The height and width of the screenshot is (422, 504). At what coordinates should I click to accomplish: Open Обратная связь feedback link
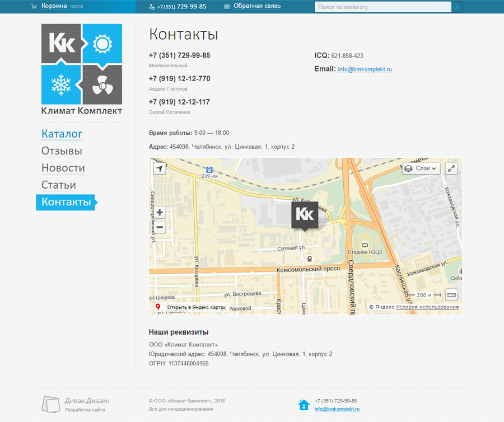click(x=257, y=6)
